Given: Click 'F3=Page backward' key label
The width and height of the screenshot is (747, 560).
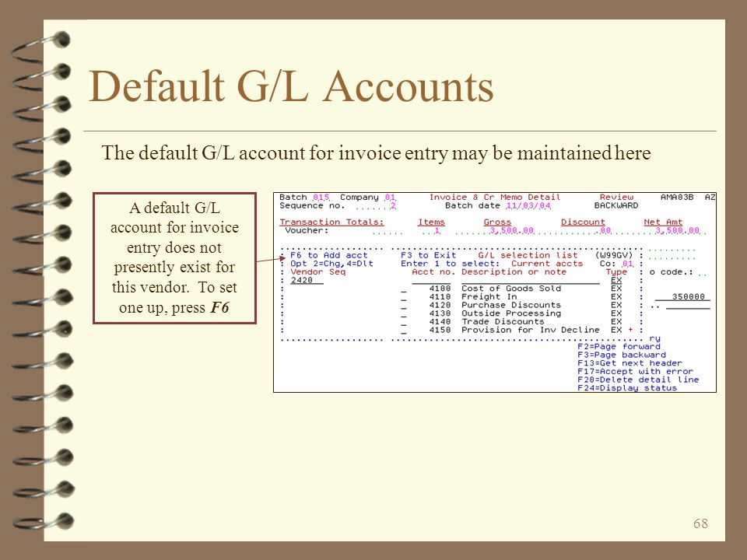Looking at the screenshot, I should pos(622,355).
